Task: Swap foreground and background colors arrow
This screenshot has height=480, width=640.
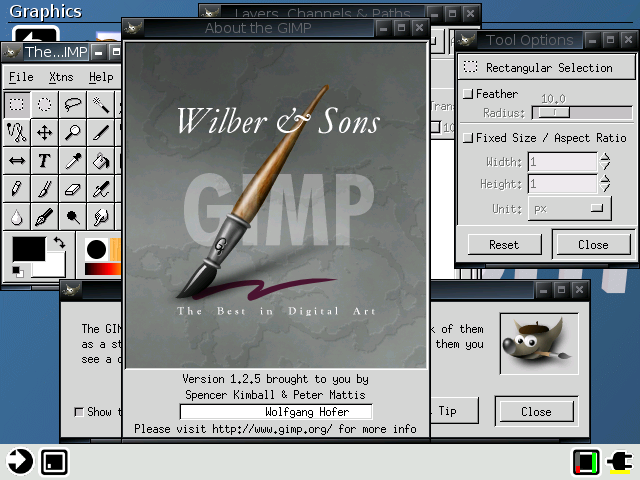Action: (x=60, y=242)
